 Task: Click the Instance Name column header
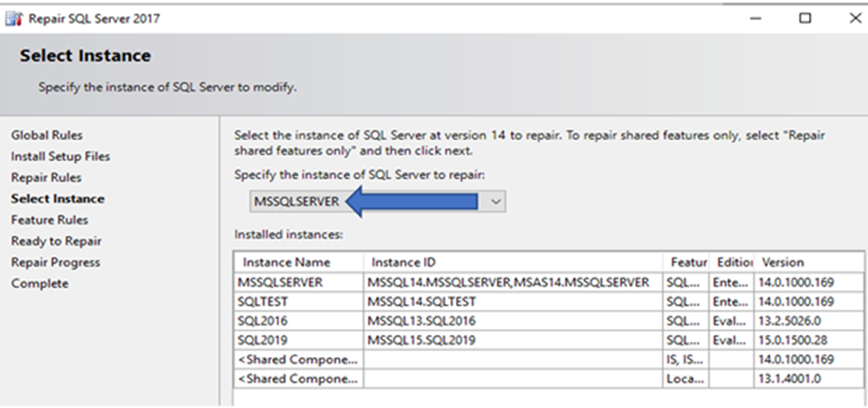pos(287,262)
